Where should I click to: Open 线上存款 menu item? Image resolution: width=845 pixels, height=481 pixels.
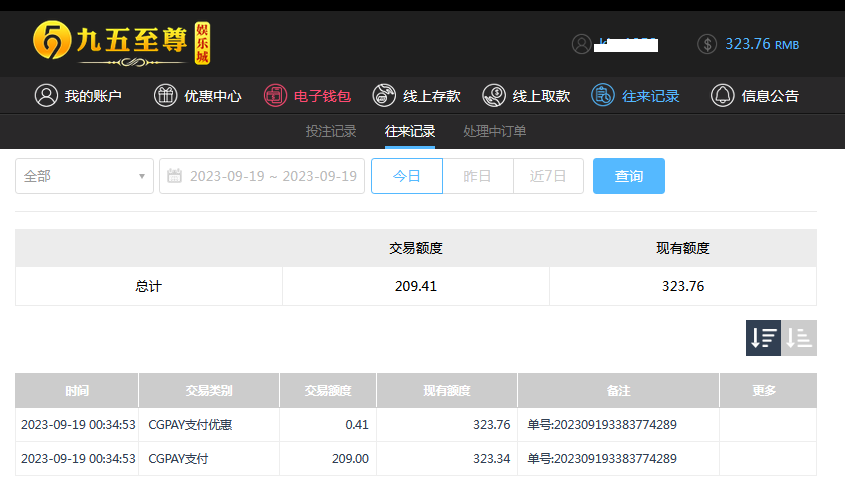click(432, 96)
